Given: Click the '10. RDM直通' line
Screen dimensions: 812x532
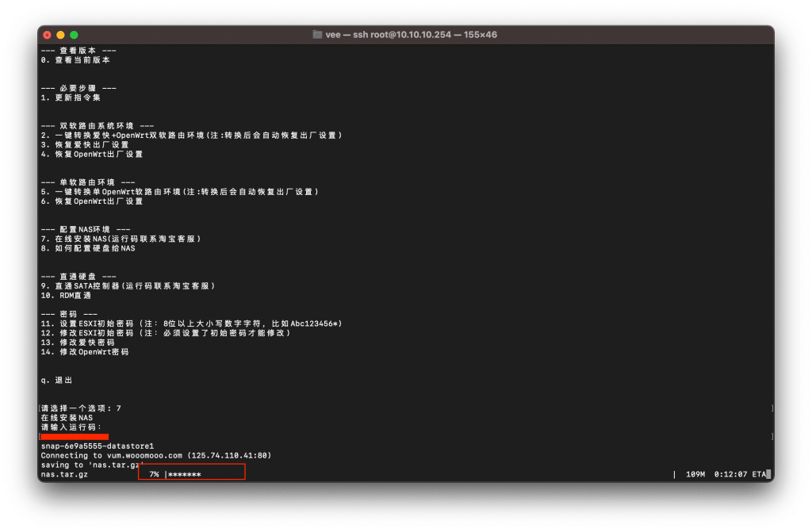Looking at the screenshot, I should [x=66, y=295].
